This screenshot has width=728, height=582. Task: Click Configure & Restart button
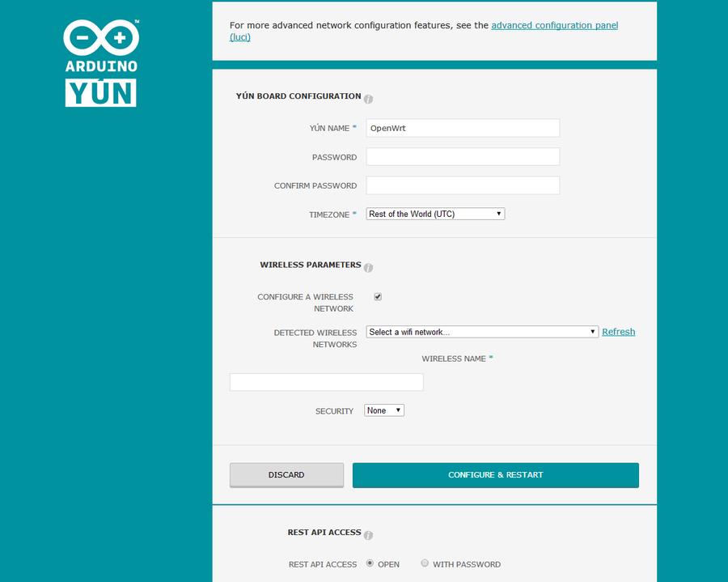tap(495, 475)
